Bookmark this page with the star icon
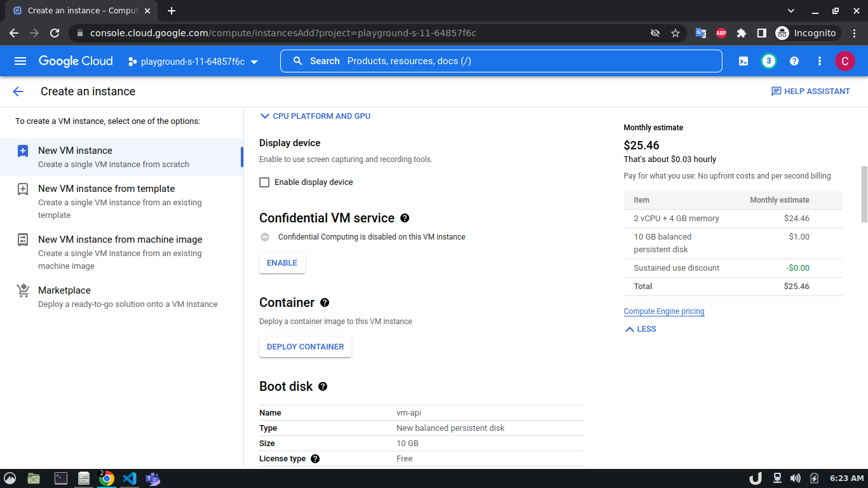The image size is (868, 488). 675,33
